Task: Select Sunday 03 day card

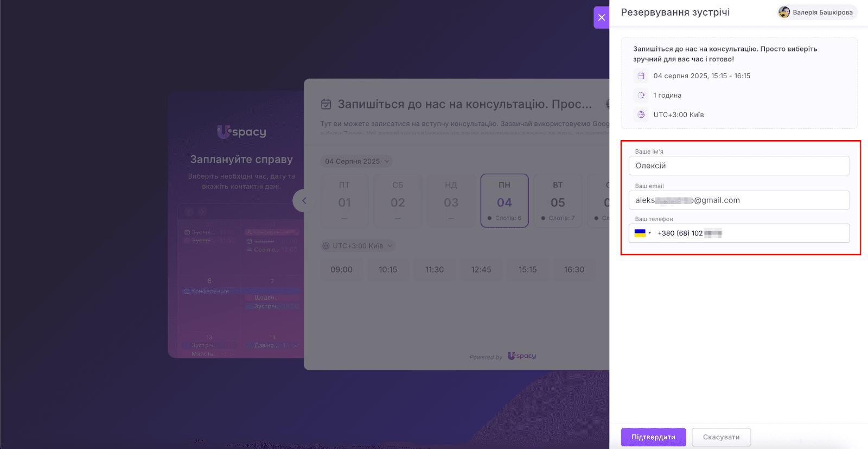Action: 451,201
